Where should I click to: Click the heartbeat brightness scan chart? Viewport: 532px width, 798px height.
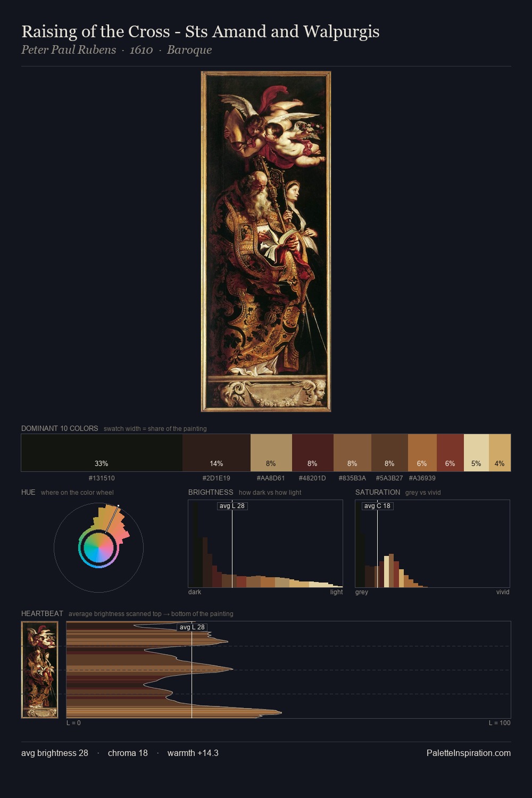288,670
